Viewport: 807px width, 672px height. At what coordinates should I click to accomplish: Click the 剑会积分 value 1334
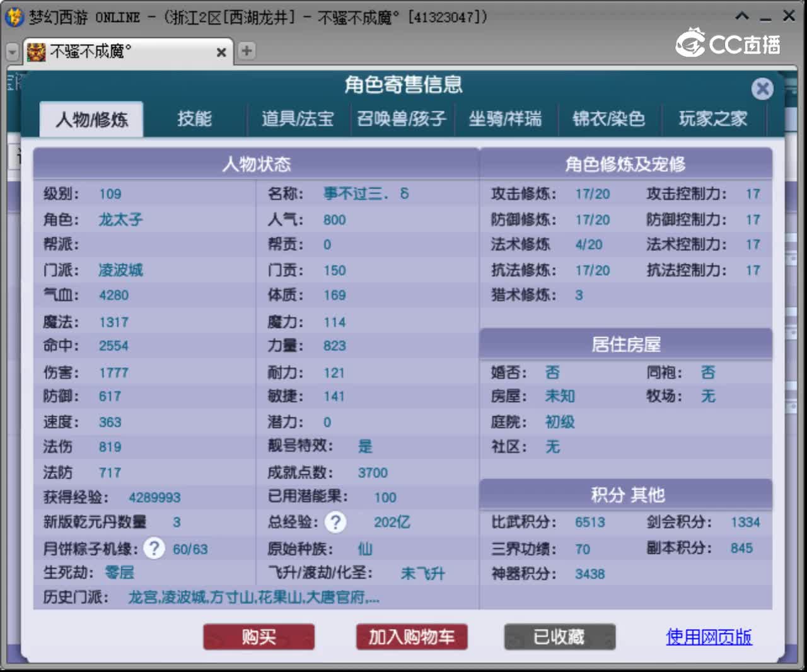pyautogui.click(x=745, y=523)
